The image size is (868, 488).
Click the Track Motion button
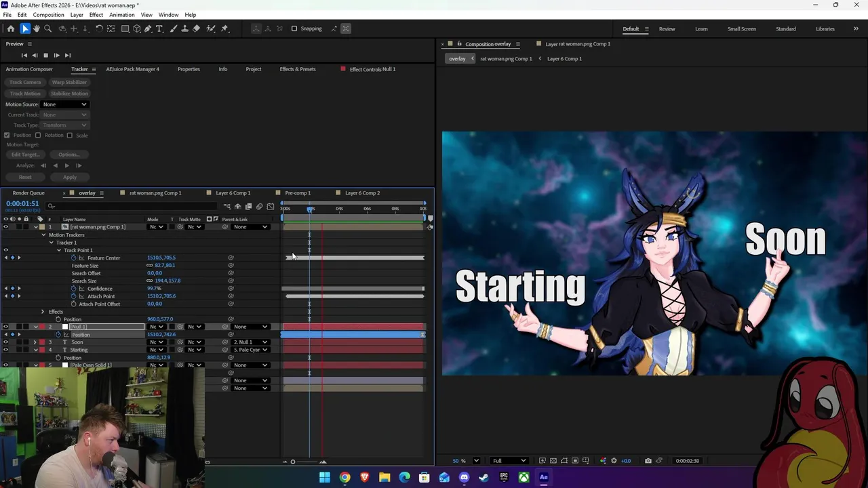click(x=25, y=94)
